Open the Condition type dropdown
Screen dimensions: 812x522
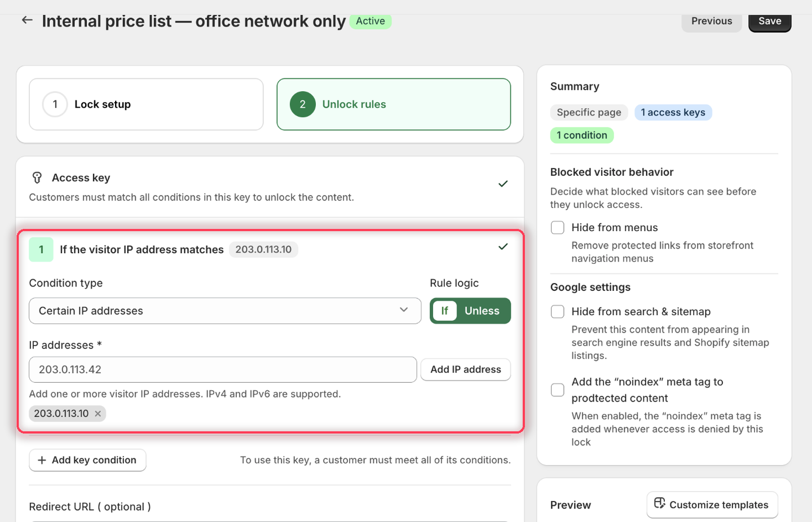point(225,311)
